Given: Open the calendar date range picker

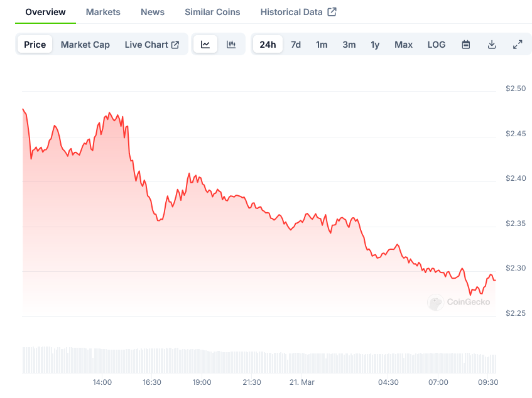Looking at the screenshot, I should 466,45.
